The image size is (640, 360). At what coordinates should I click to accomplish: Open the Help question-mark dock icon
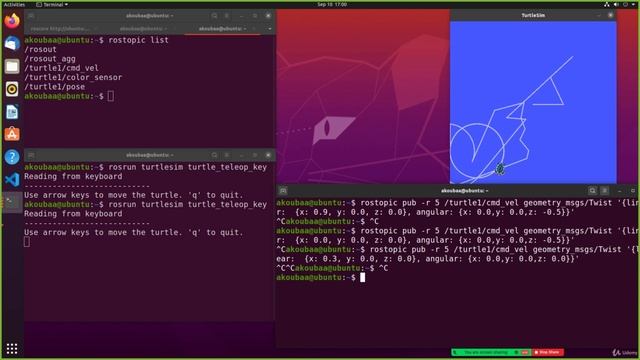click(12, 157)
